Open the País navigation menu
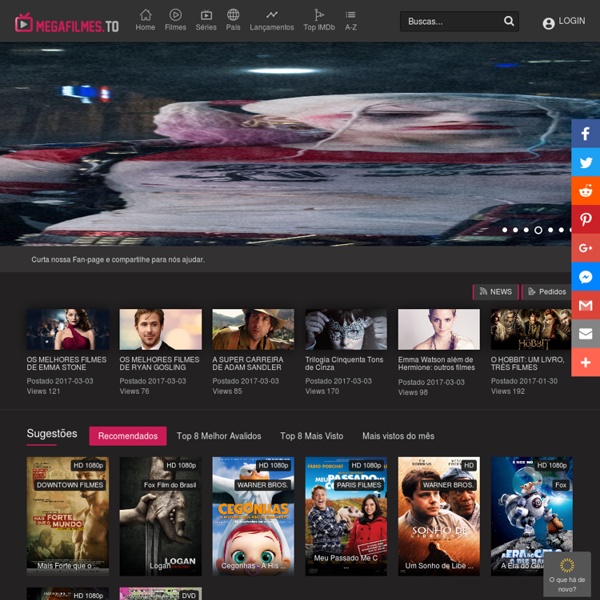Screen dimensions: 600x600 [x=233, y=20]
